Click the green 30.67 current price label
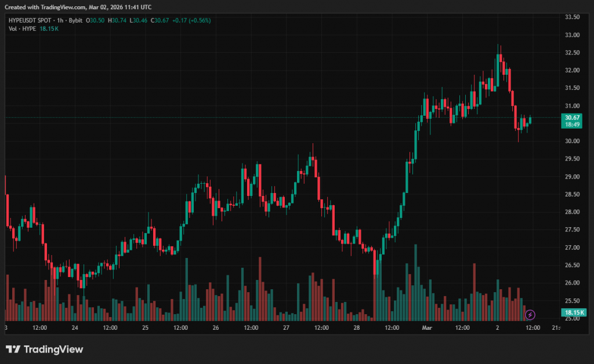 click(x=573, y=117)
